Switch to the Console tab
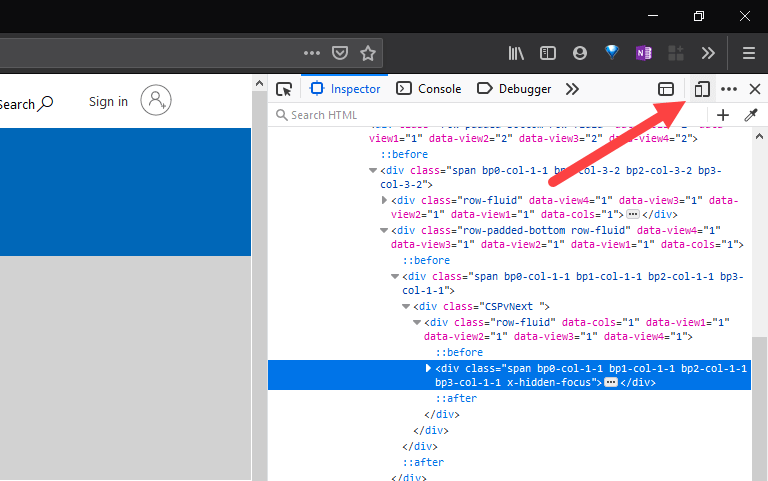This screenshot has width=768, height=481. coord(429,89)
